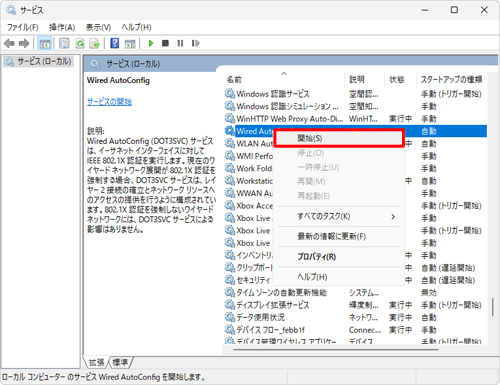Click the Properties sheet toolbar icon
This screenshot has height=385, width=500.
pos(64,43)
